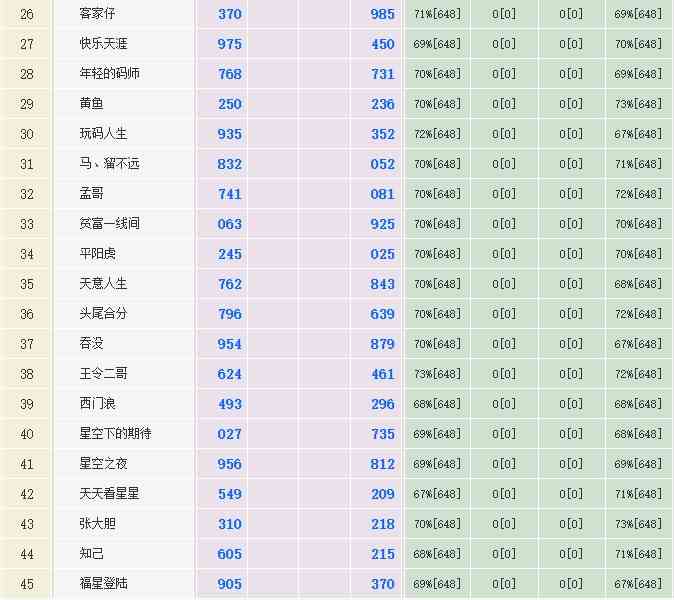Click number 027 in row 40

click(230, 434)
